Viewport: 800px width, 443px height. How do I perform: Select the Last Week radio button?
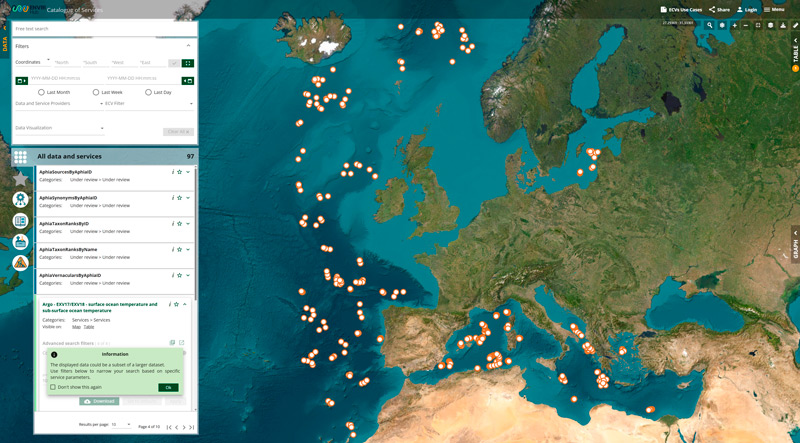(x=96, y=92)
